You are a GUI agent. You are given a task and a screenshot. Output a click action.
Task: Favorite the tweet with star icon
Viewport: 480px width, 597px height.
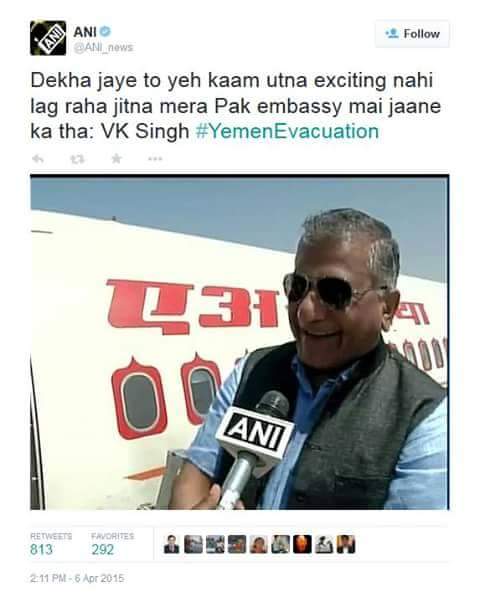[x=116, y=158]
